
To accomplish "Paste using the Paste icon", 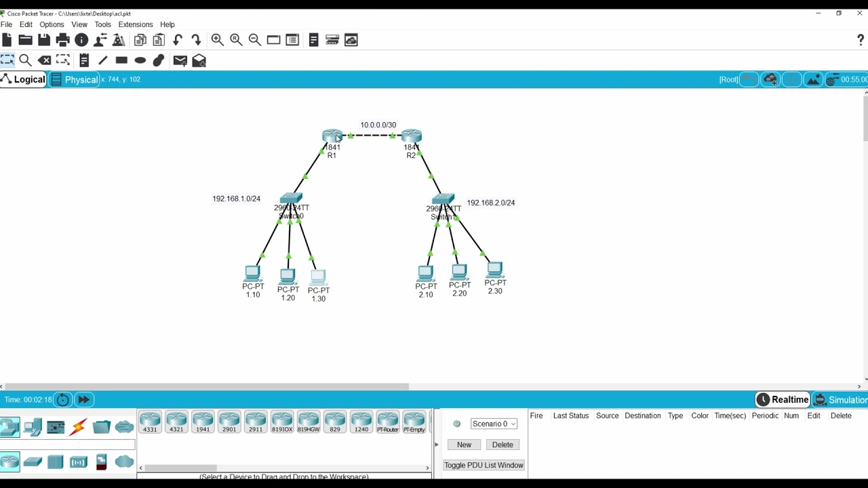I will pyautogui.click(x=159, y=40).
